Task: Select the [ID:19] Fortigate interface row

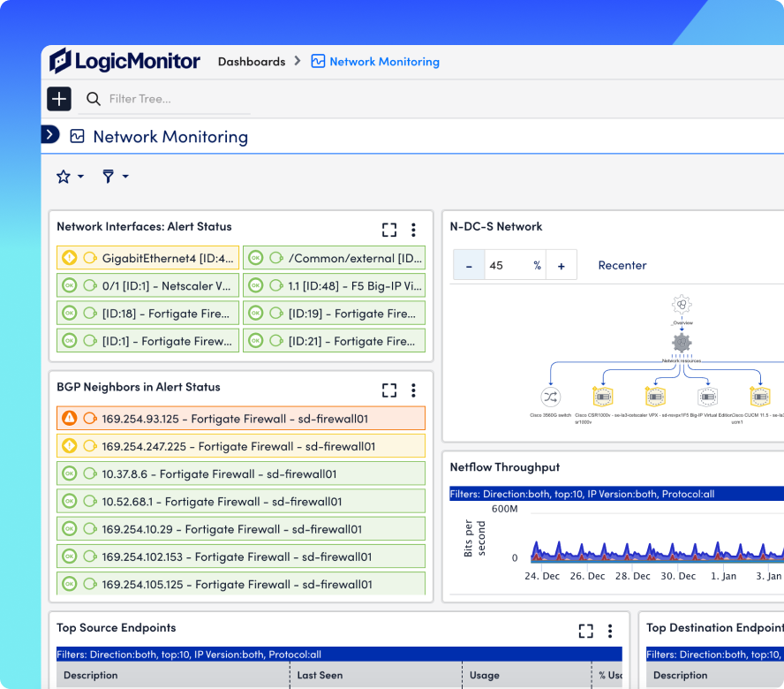Action: coord(334,314)
